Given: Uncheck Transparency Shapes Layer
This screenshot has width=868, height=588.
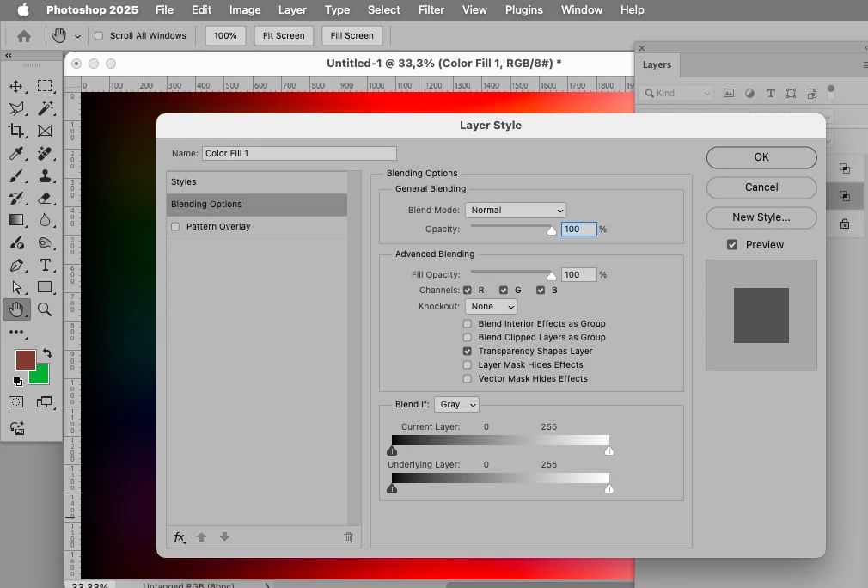Looking at the screenshot, I should (468, 351).
